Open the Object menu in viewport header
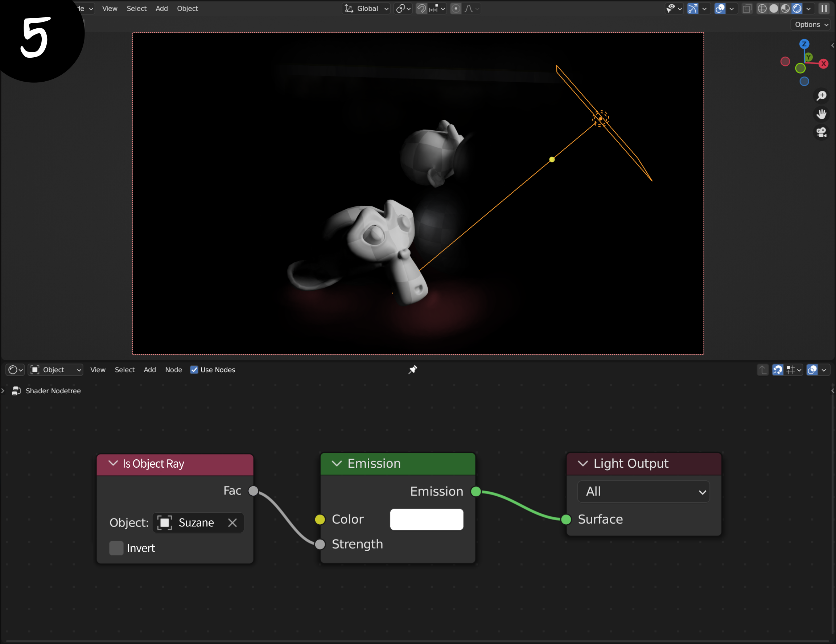836x644 pixels. (x=187, y=8)
